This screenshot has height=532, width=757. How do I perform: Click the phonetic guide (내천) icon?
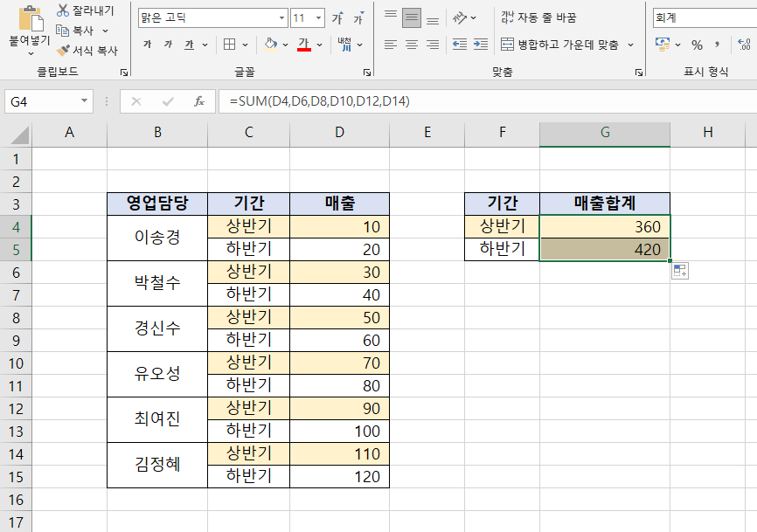pos(344,45)
